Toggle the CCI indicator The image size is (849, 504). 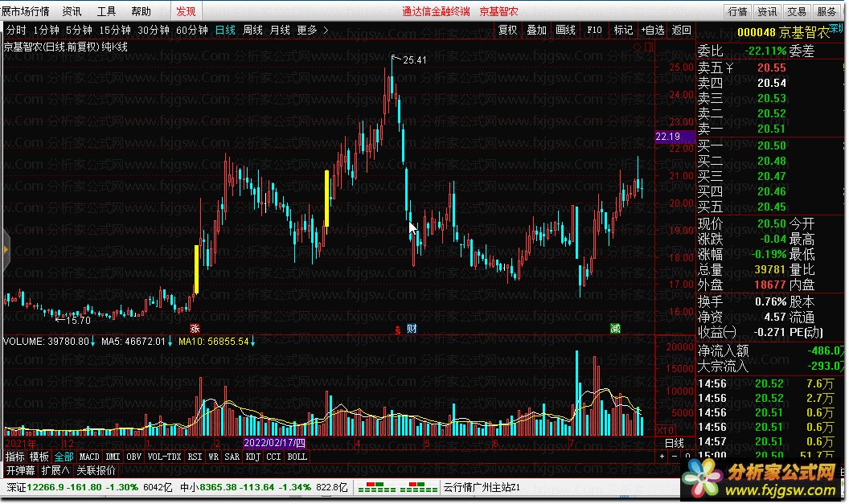click(x=273, y=457)
